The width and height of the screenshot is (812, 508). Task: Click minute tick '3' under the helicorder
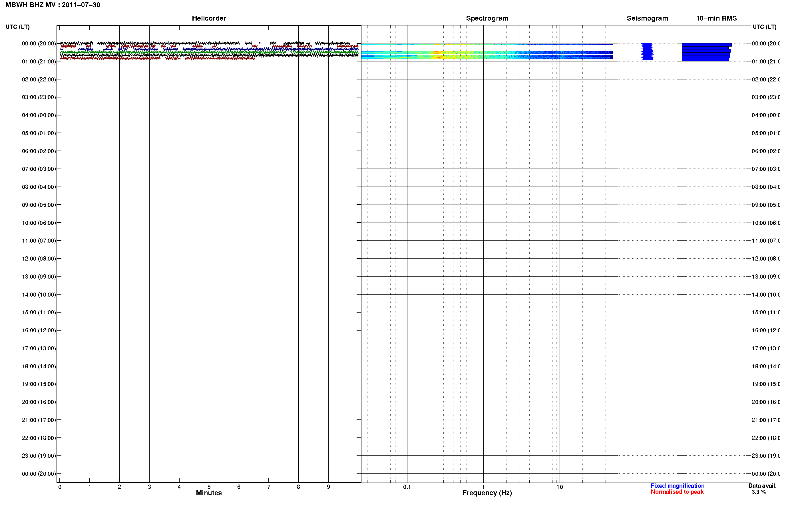149,487
